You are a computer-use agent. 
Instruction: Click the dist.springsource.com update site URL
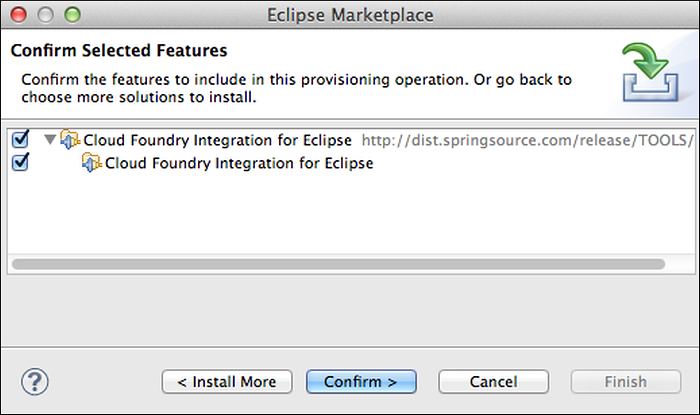pyautogui.click(x=527, y=141)
